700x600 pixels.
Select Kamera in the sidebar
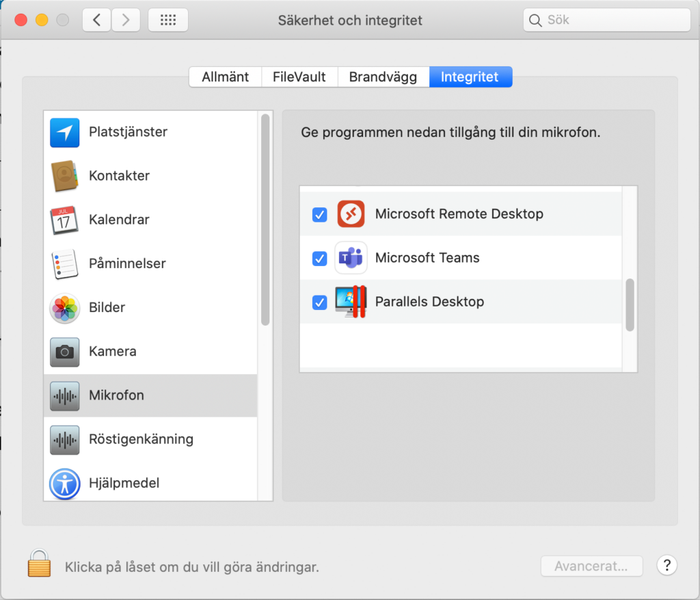point(150,352)
